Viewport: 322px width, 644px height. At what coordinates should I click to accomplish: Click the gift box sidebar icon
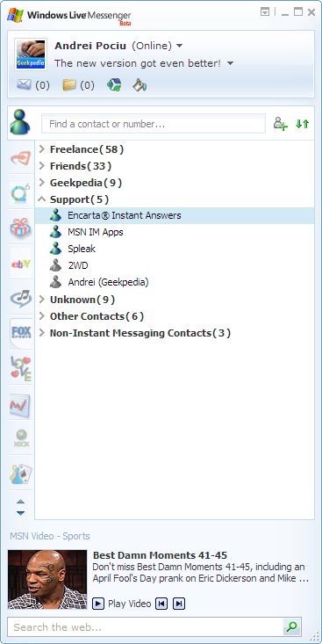tap(20, 228)
